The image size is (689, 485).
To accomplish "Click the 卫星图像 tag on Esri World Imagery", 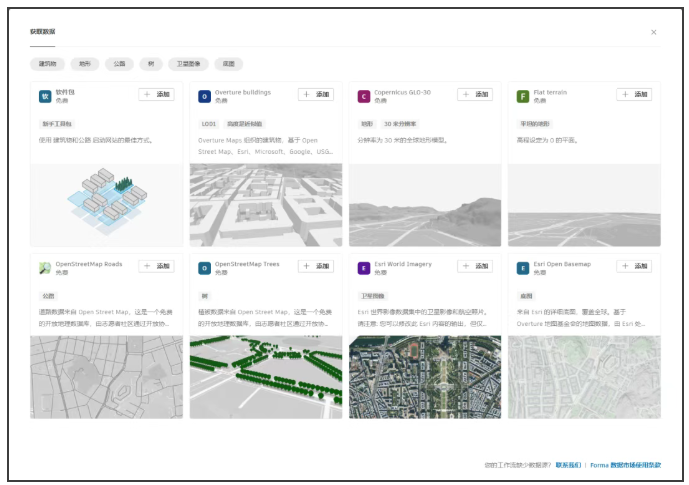I will point(373,296).
